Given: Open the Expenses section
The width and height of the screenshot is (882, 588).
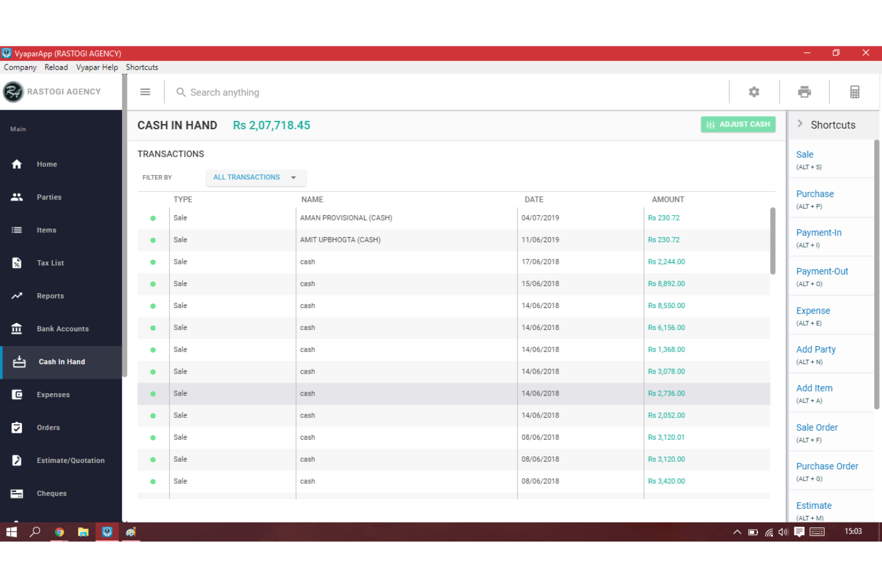Looking at the screenshot, I should coord(53,394).
